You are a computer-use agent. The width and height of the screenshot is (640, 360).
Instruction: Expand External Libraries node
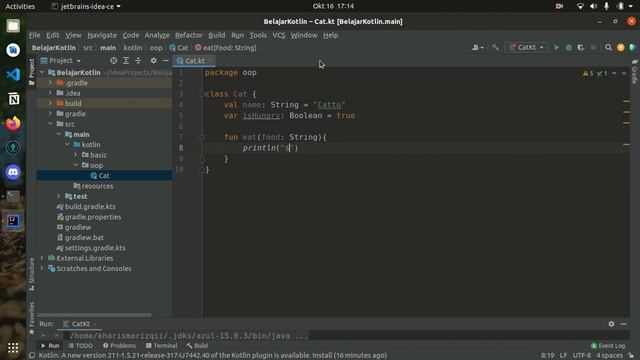[x=42, y=258]
